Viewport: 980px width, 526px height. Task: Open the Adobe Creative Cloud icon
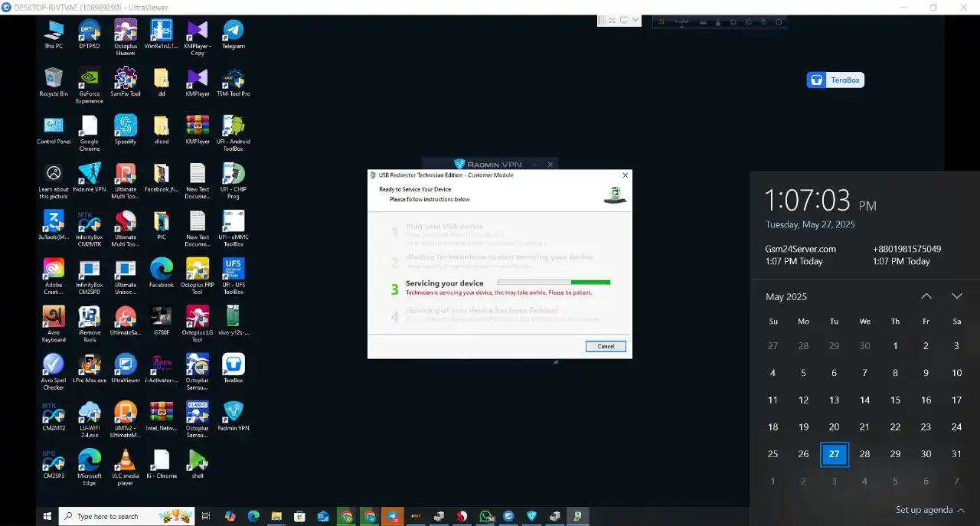[x=54, y=276]
